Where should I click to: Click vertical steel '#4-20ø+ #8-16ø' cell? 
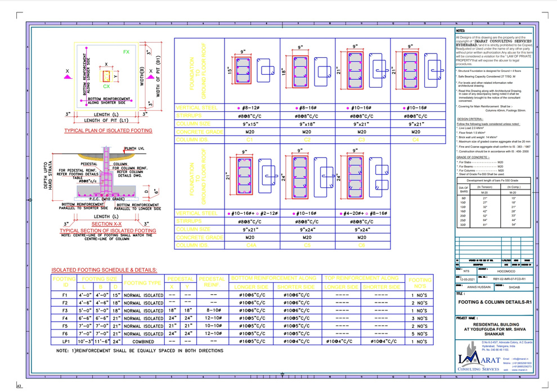pyautogui.click(x=363, y=213)
